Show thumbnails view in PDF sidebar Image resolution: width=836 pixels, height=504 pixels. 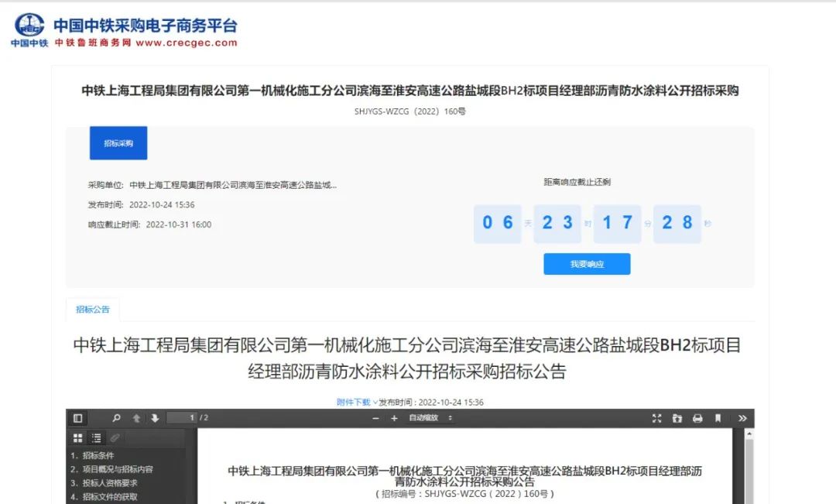(x=78, y=438)
